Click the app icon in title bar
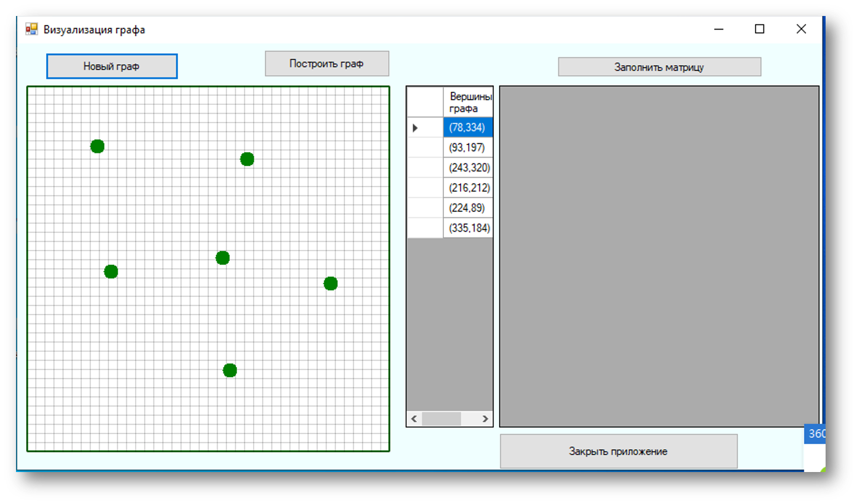857x504 pixels. [31, 29]
